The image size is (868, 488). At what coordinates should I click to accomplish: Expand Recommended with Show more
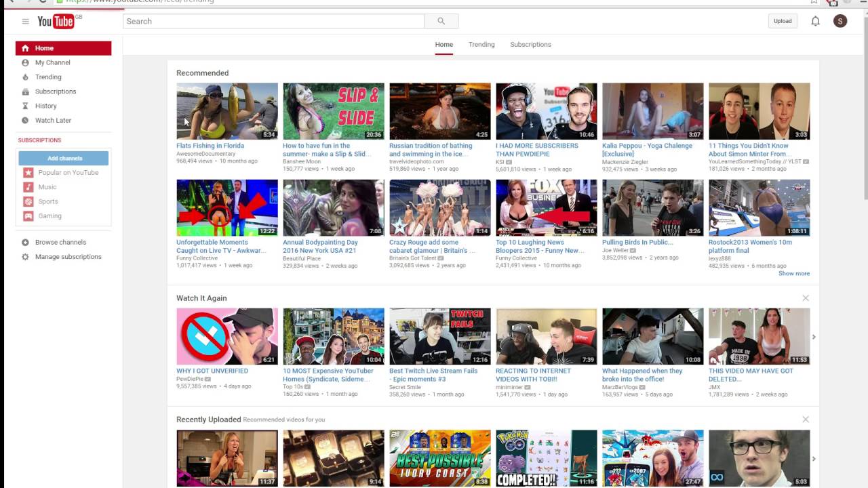click(x=794, y=274)
